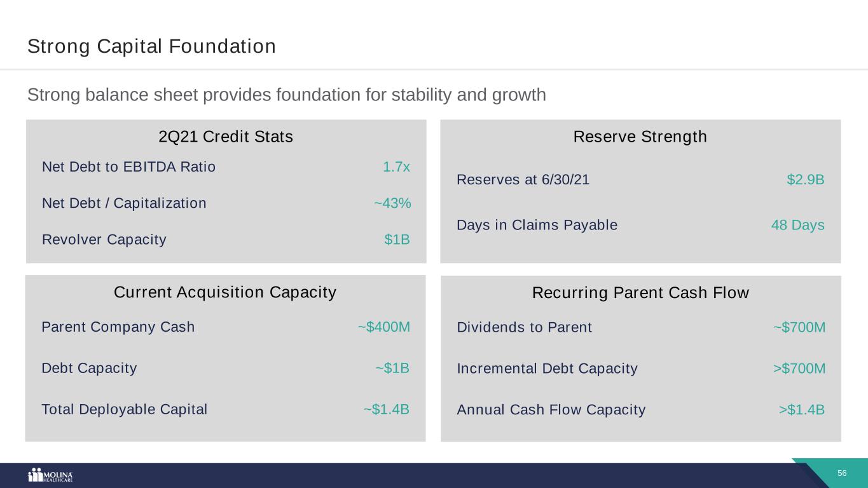Click the Molina Healthcare logo

tap(50, 475)
